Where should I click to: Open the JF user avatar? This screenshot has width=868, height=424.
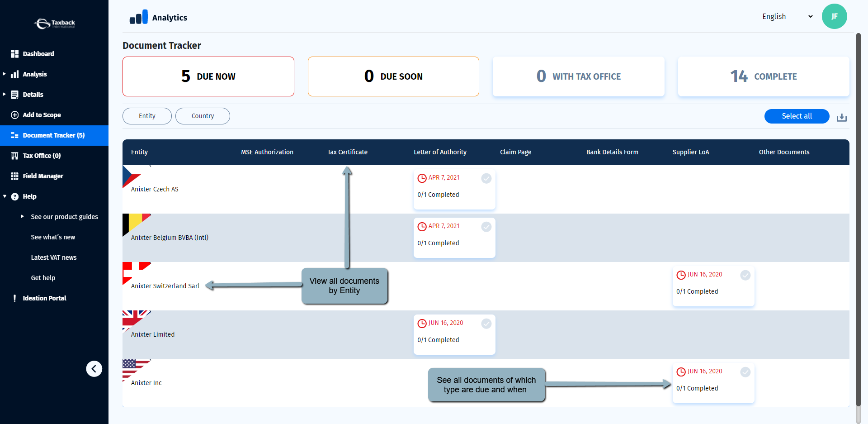[x=834, y=16]
